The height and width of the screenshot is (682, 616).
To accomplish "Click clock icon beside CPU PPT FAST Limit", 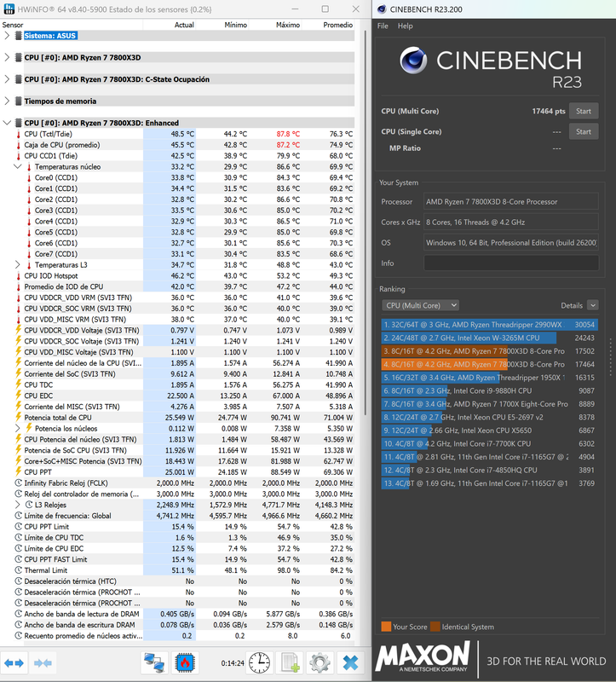I will [x=18, y=559].
